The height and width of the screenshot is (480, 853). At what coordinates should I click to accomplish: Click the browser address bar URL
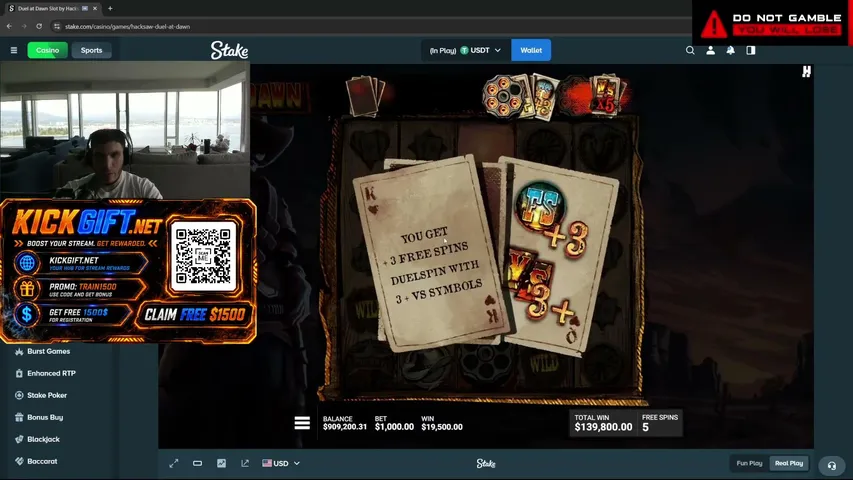(127, 26)
